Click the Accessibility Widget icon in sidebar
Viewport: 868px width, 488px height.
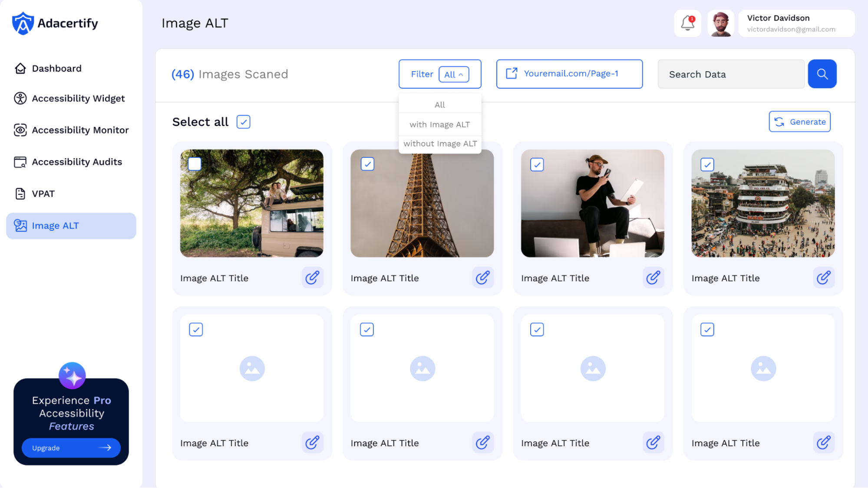(20, 98)
